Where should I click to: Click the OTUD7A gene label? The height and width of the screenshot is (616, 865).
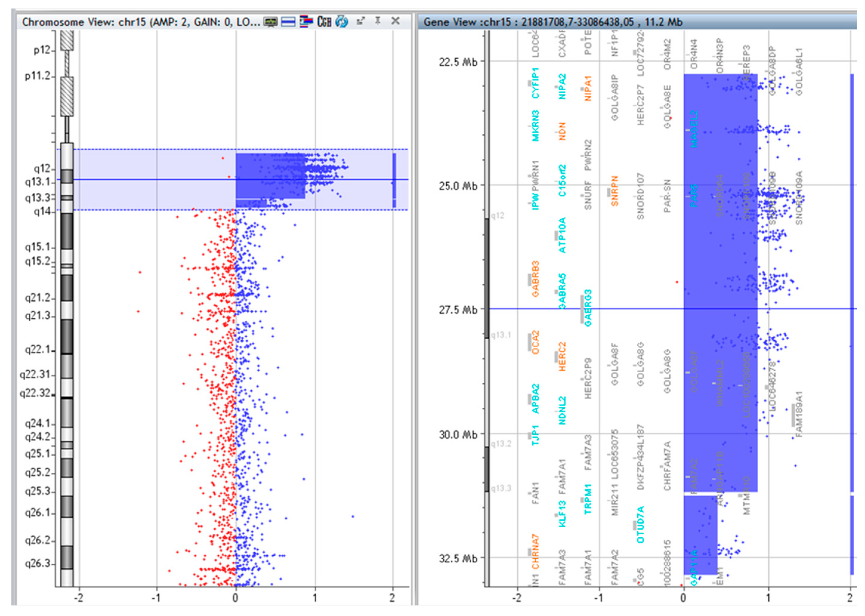pos(640,525)
